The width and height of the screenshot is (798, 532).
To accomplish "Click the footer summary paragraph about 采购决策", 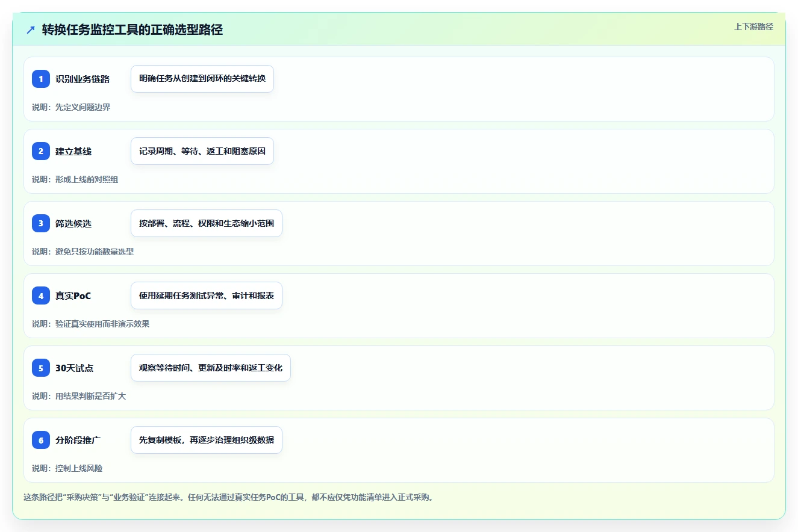I will click(229, 497).
